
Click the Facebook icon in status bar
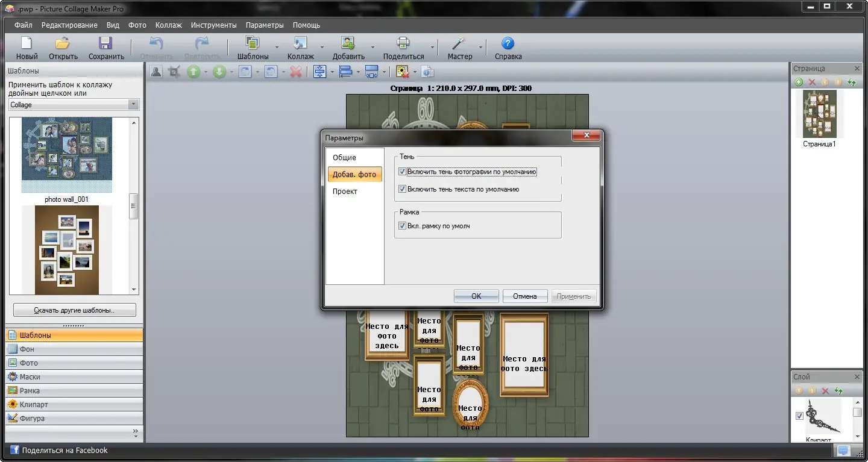coord(14,450)
